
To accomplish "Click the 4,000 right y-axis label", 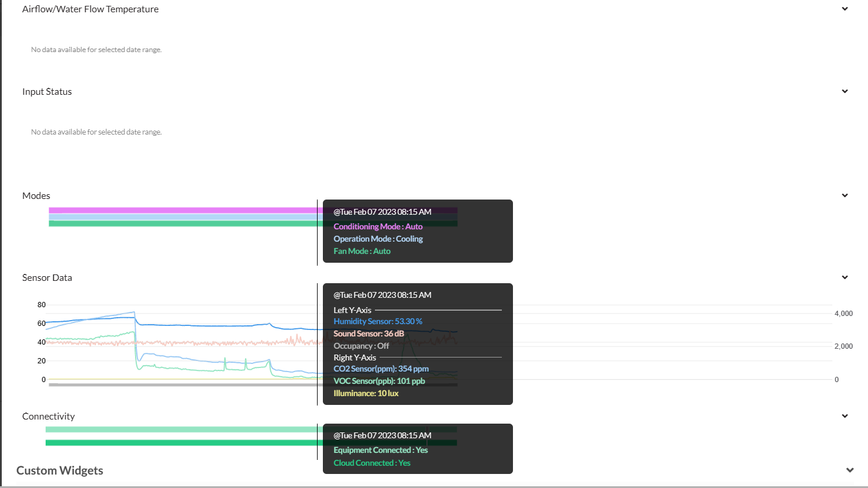I will click(843, 314).
